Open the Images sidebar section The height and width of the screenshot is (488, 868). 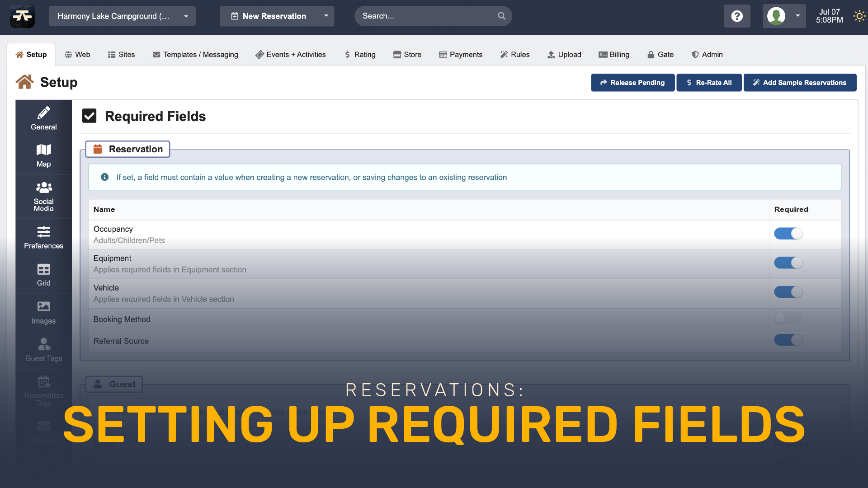click(43, 313)
